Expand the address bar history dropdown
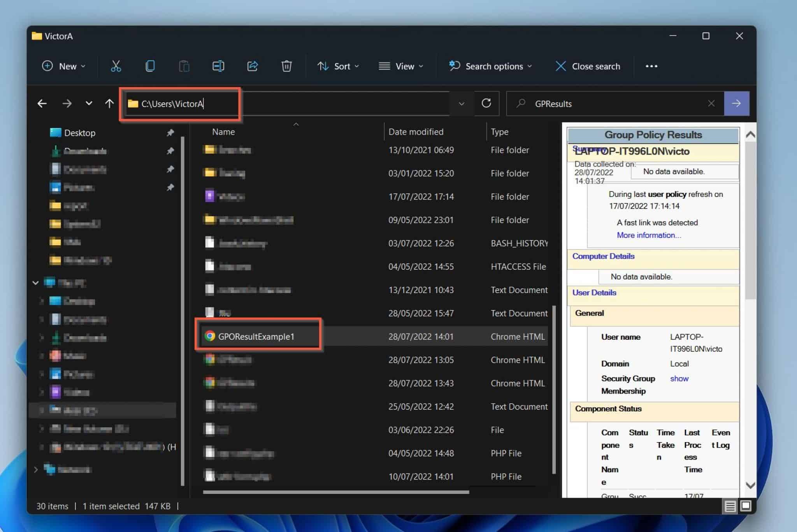This screenshot has width=797, height=532. 462,104
